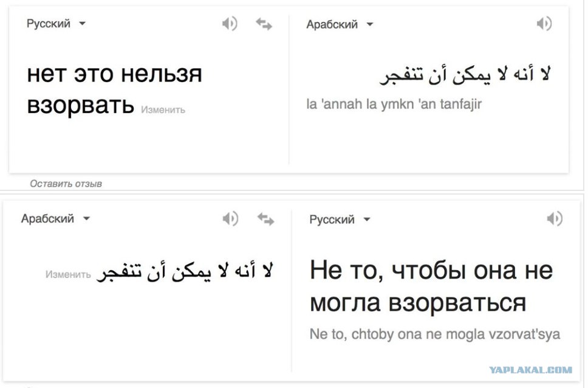Click Изменить next to the Russian source text

click(x=163, y=110)
